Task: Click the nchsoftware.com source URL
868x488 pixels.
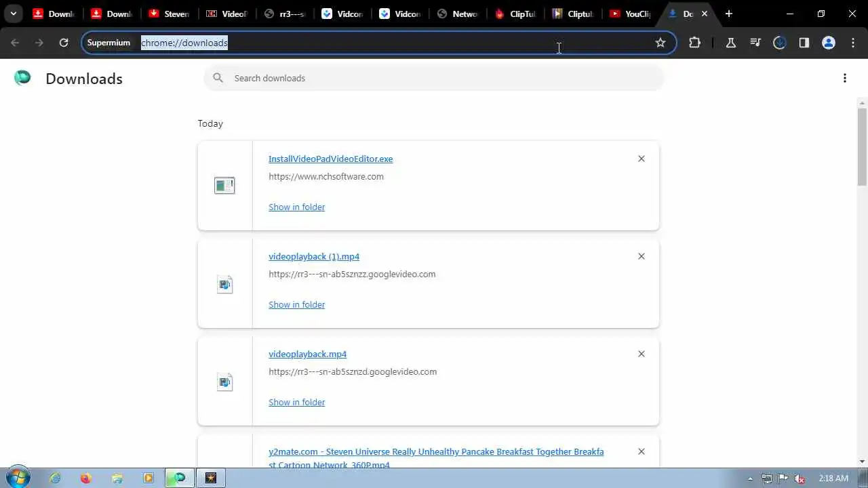Action: (x=326, y=176)
